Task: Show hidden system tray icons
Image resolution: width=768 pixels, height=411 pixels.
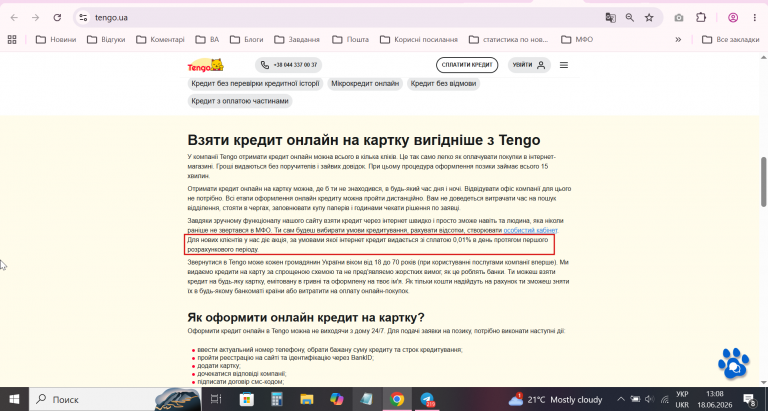Action: click(621, 399)
